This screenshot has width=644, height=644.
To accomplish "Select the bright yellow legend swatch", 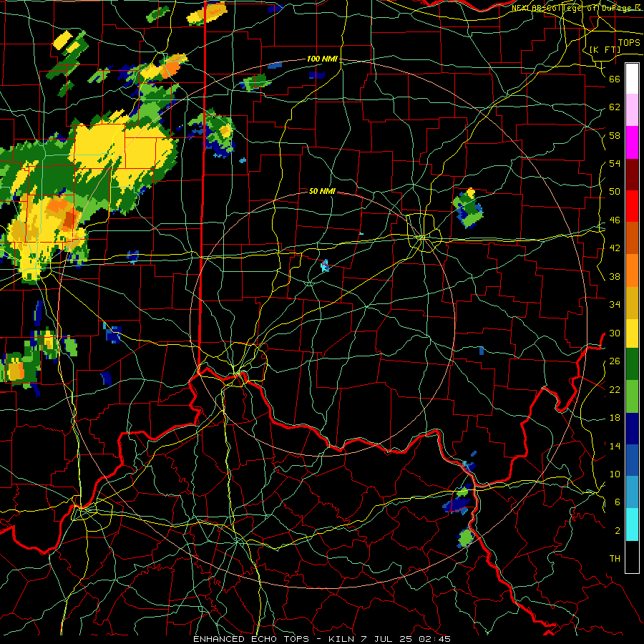I will click(x=632, y=333).
